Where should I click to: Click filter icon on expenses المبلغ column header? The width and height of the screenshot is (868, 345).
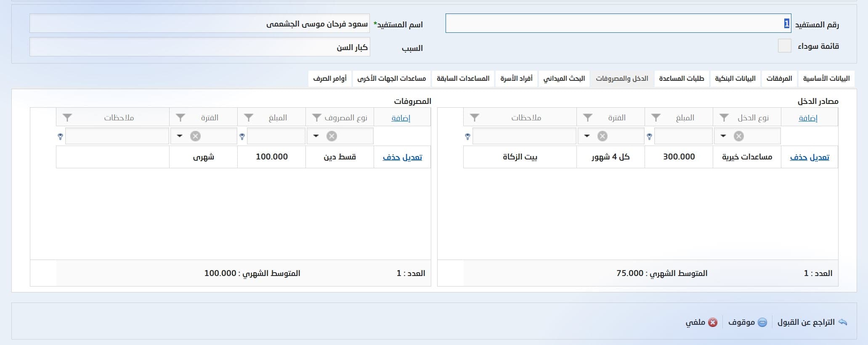click(x=249, y=118)
